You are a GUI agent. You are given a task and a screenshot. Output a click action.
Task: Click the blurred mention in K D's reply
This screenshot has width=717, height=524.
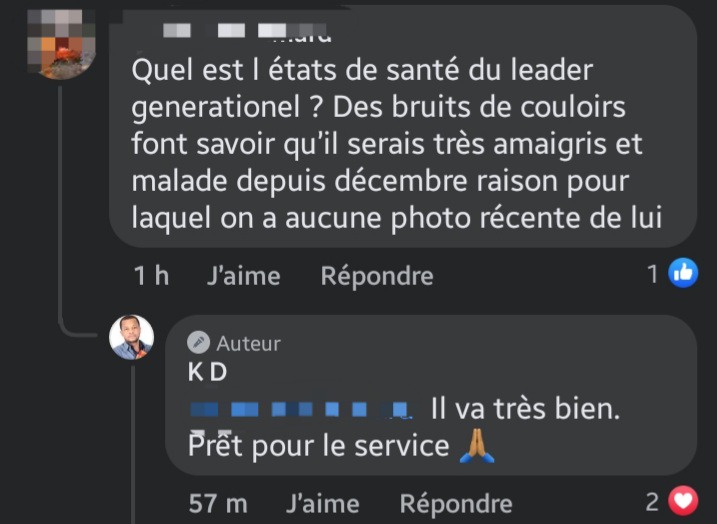(x=300, y=409)
